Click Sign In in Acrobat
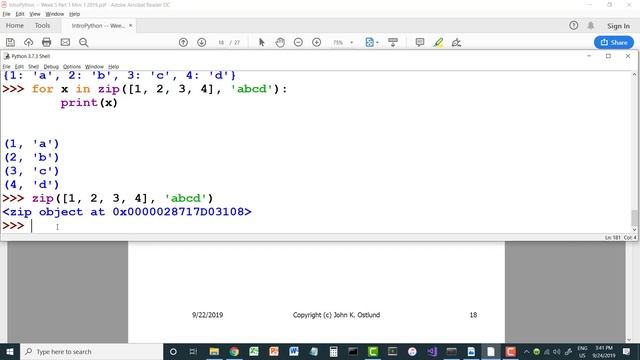 click(618, 26)
